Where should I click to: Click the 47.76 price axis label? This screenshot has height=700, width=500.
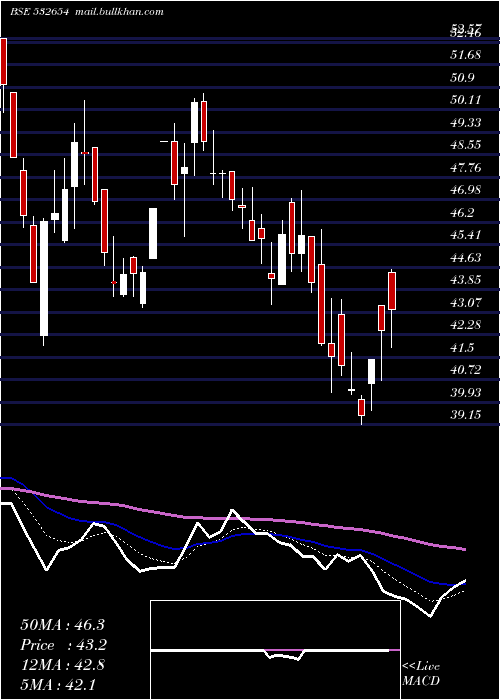(466, 168)
